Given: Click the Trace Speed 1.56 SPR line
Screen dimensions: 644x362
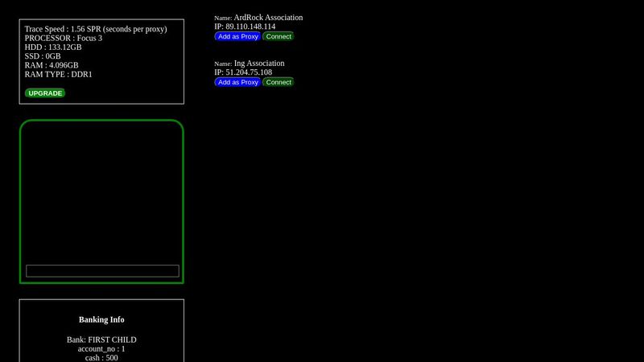Looking at the screenshot, I should point(96,29).
